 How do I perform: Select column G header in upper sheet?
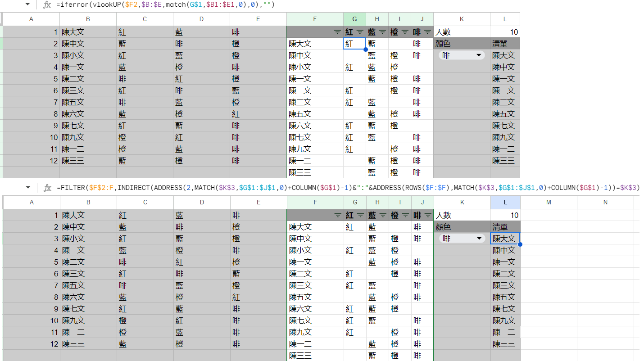coord(354,19)
